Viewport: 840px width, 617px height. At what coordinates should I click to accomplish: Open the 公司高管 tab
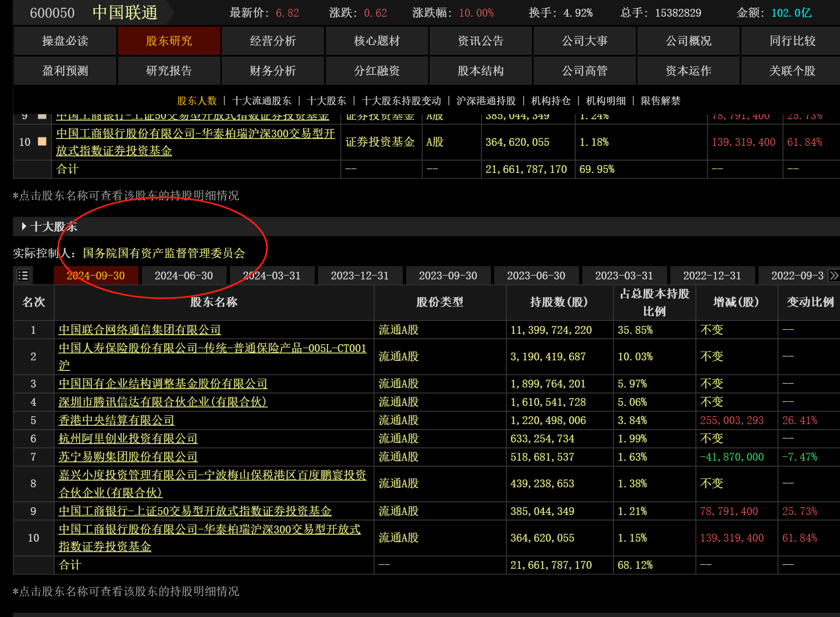(x=585, y=71)
